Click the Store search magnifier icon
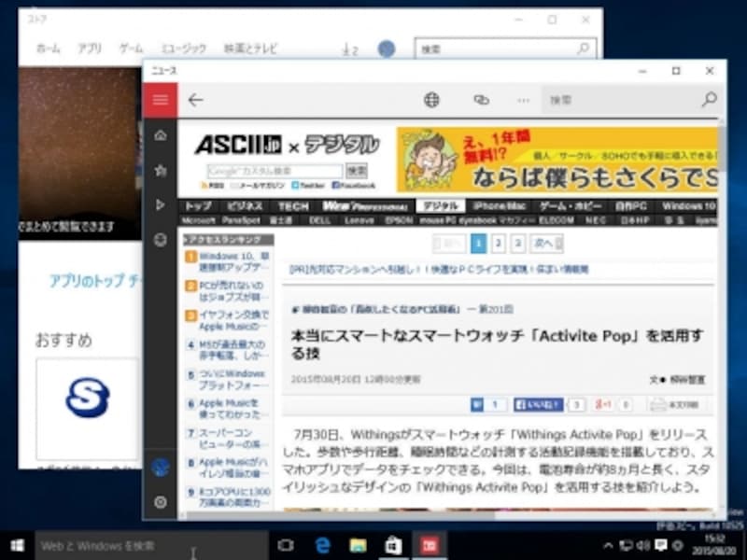747x560 pixels. 583,49
